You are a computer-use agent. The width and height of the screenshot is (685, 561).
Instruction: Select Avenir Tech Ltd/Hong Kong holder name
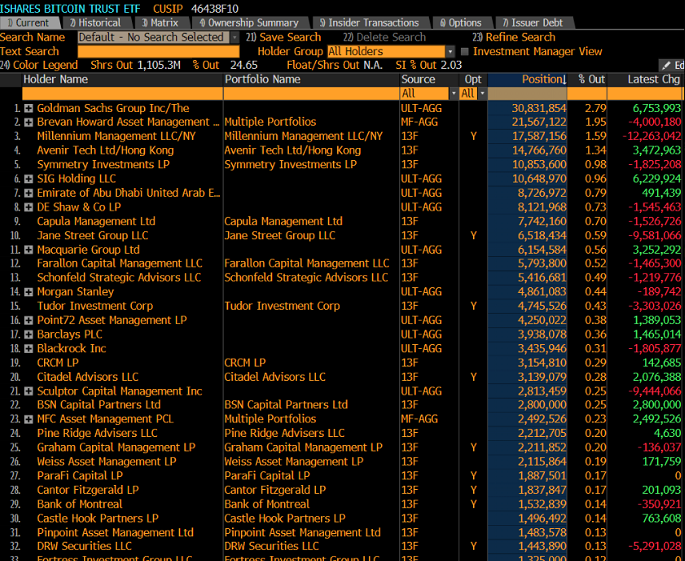105,151
